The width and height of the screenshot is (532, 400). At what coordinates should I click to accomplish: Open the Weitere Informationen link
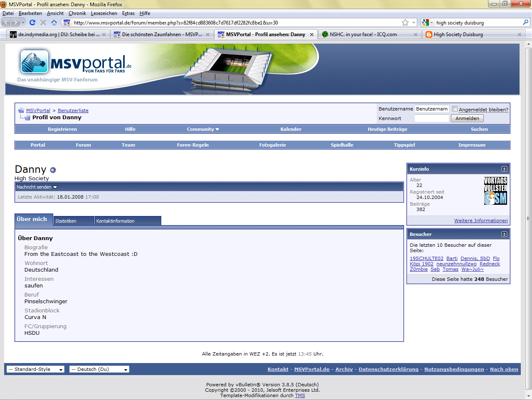tap(481, 221)
